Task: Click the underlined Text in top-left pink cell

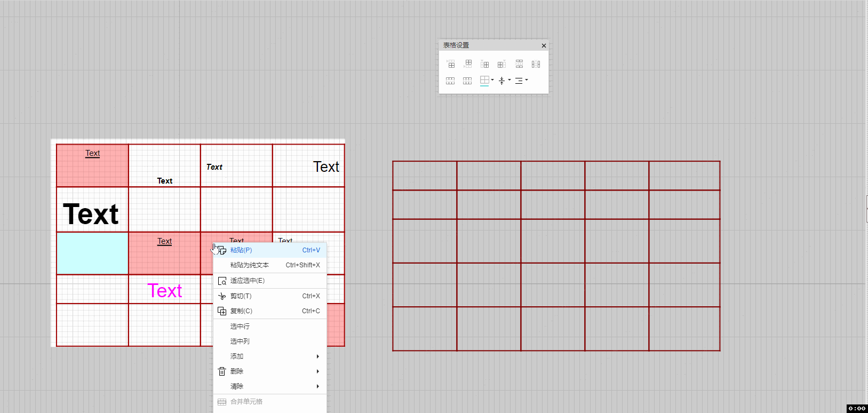Action: click(x=93, y=153)
